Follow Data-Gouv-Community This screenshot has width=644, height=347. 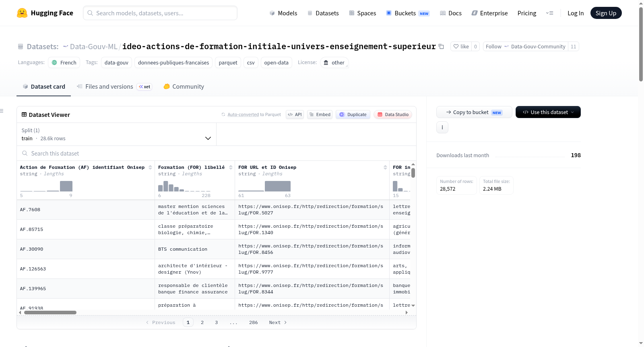click(526, 46)
